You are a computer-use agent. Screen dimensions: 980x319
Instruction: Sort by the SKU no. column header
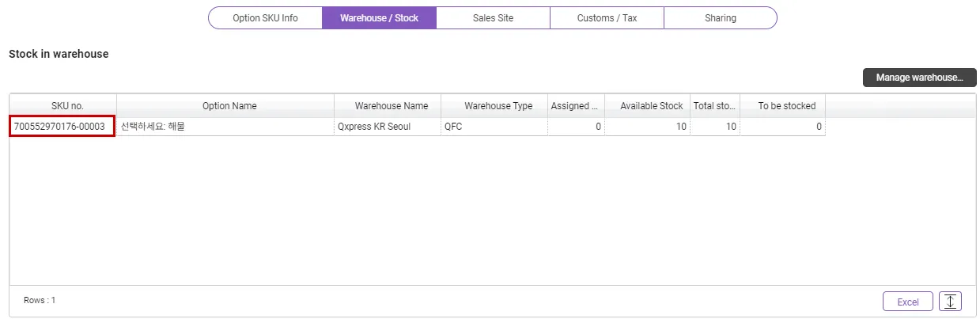pyautogui.click(x=63, y=106)
